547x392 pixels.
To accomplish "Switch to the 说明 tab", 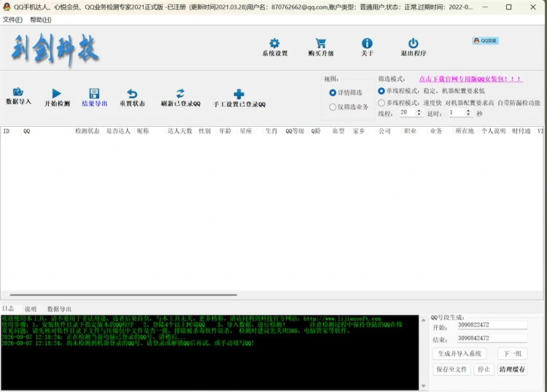I will pyautogui.click(x=31, y=309).
